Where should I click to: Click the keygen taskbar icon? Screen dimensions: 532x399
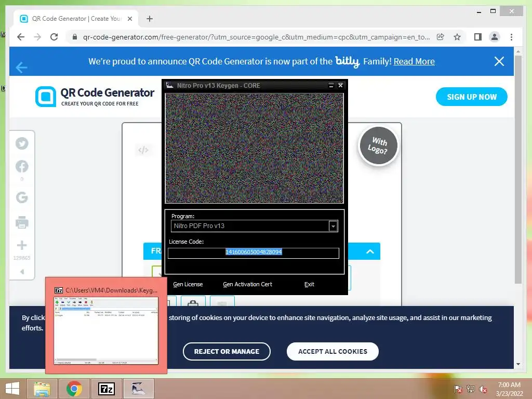pyautogui.click(x=138, y=389)
